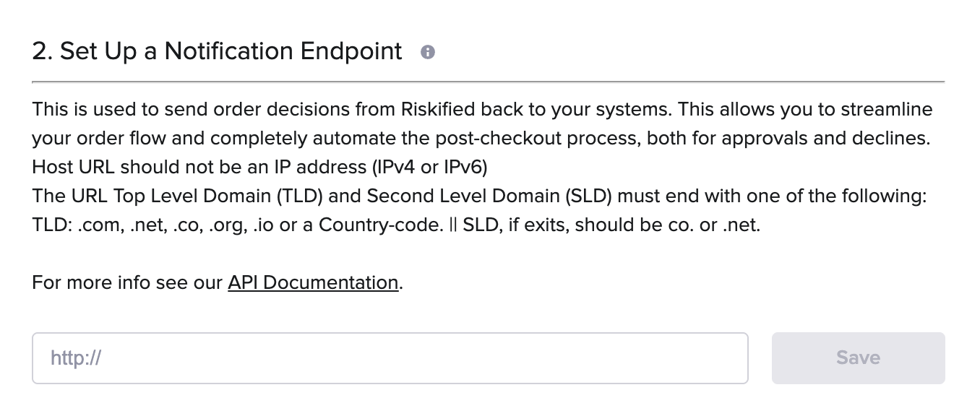Click the "For more info see our" text
Image resolution: width=980 pixels, height=416 pixels.
[x=127, y=282]
